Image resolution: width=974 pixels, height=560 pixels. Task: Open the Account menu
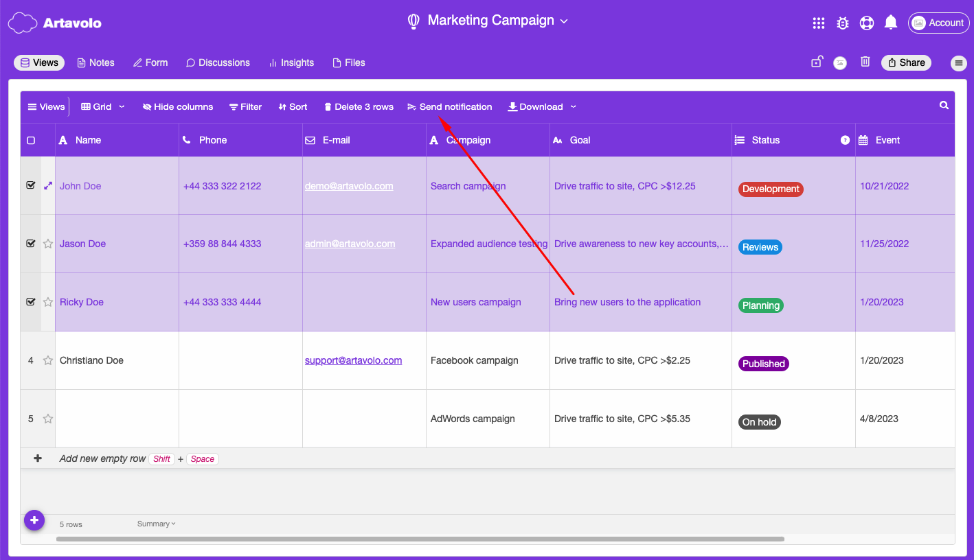[939, 23]
